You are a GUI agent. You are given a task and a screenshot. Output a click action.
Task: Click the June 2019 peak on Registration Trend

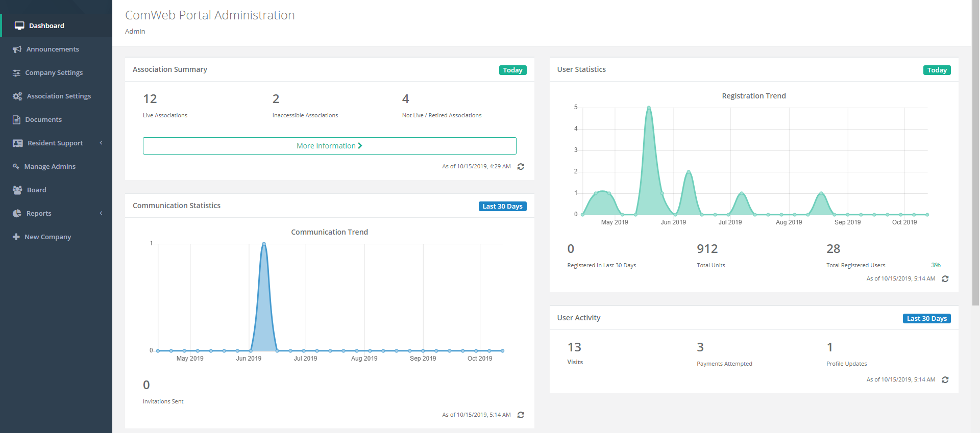[x=649, y=108]
